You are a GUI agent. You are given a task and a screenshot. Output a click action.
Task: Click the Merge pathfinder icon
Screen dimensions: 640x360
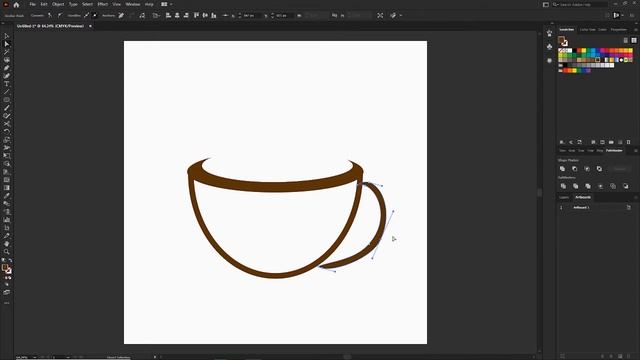click(x=588, y=186)
